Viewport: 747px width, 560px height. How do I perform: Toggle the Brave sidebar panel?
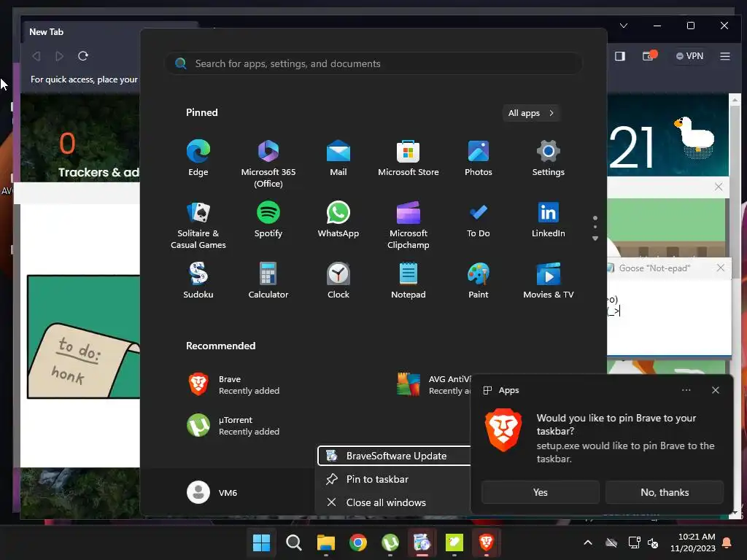pyautogui.click(x=620, y=56)
